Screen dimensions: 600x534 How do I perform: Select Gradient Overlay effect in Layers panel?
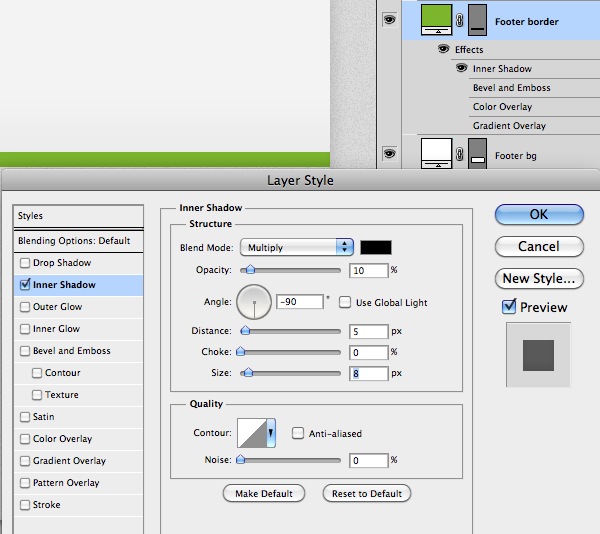point(509,126)
